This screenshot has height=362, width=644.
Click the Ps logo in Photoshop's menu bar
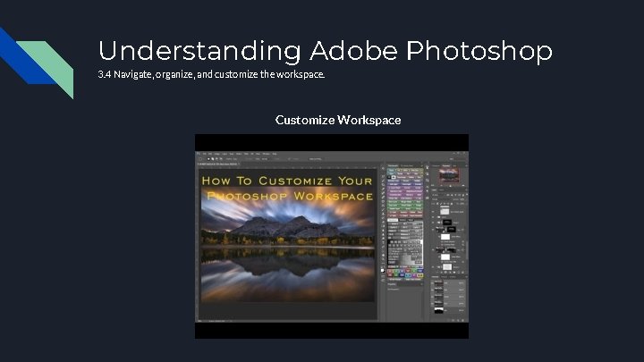tap(199, 154)
